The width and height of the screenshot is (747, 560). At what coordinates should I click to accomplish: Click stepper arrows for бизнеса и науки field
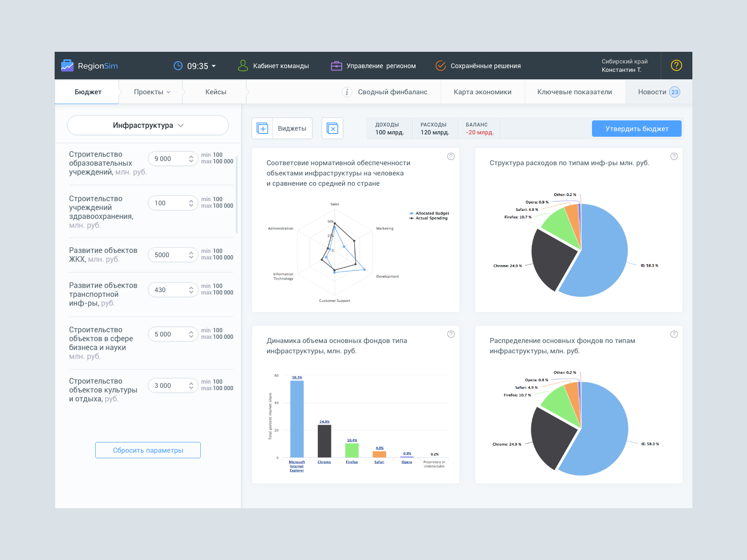pyautogui.click(x=191, y=334)
